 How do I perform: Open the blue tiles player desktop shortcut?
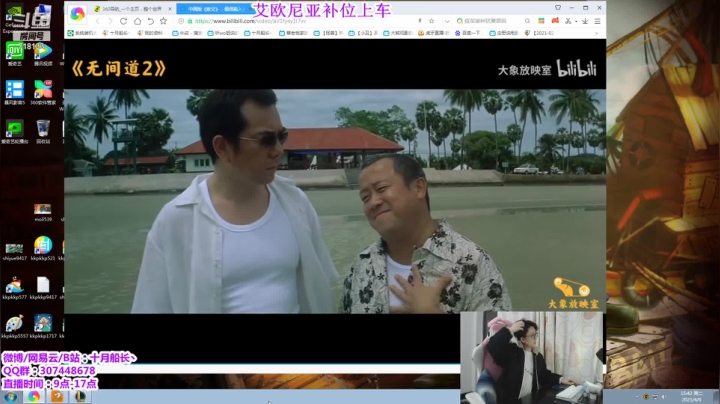14,92
